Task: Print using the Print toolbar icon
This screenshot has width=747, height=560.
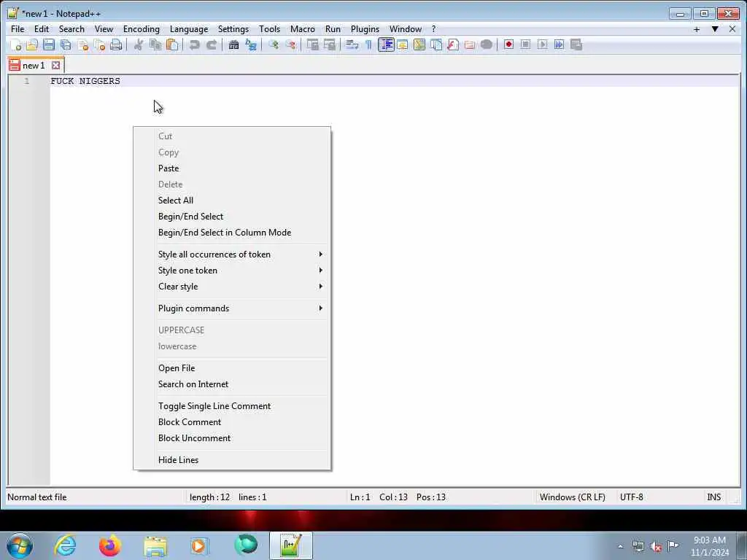Action: tap(116, 44)
